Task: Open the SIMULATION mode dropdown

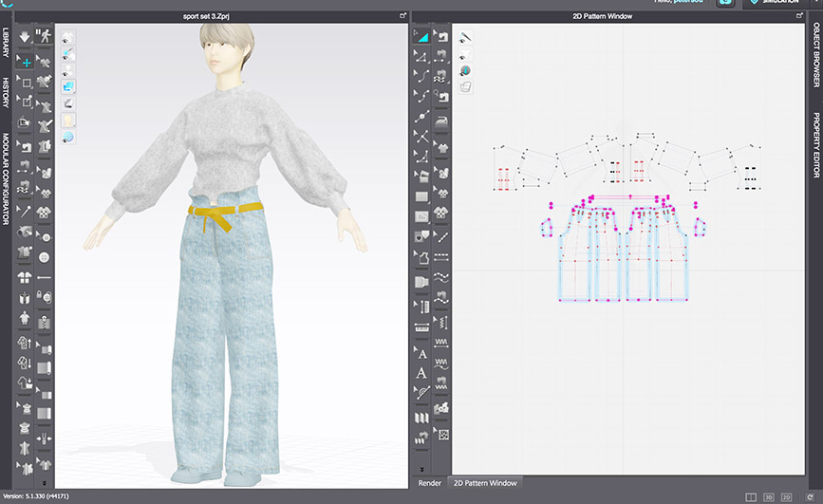Action: tap(783, 4)
